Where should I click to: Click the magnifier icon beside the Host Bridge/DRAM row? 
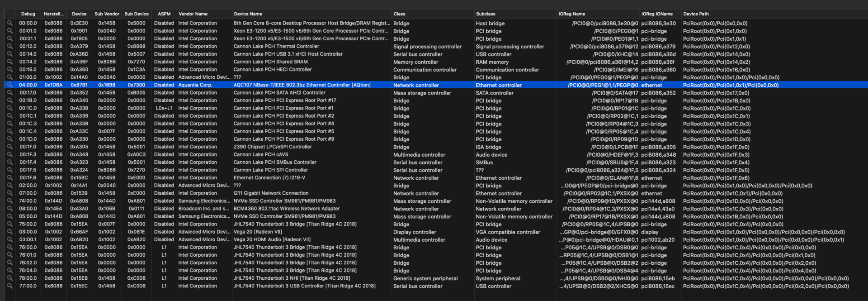pos(9,23)
